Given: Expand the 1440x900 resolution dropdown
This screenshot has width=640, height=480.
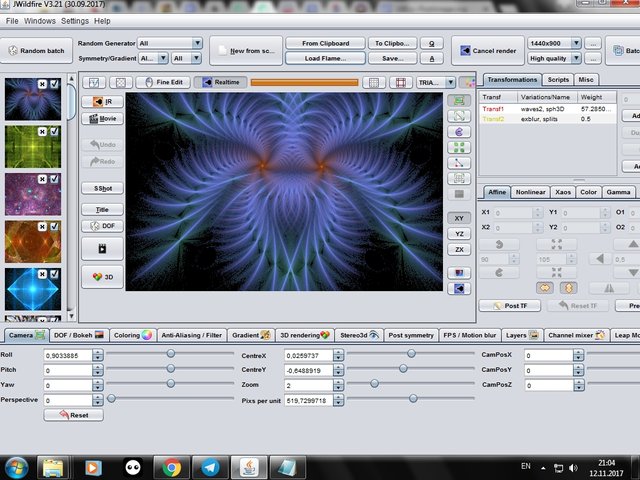Looking at the screenshot, I should coord(553,44).
